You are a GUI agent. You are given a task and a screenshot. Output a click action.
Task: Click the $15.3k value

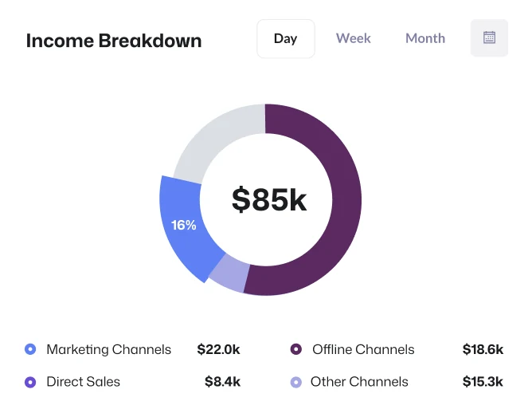(x=483, y=382)
